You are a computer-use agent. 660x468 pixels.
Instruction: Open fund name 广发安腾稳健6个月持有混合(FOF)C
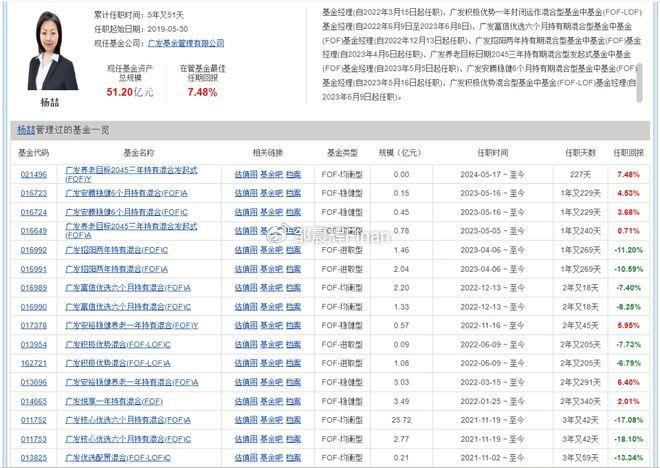(127, 212)
